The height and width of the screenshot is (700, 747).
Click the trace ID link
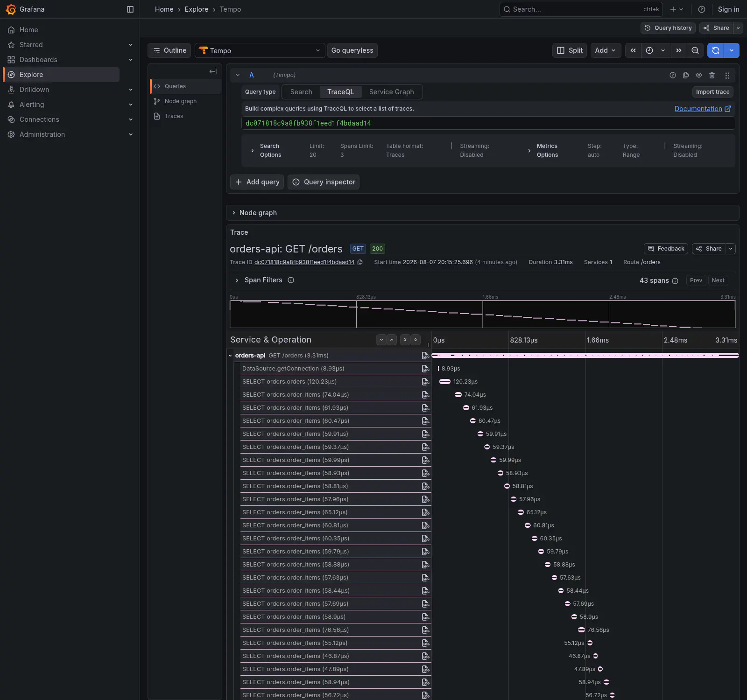click(x=304, y=262)
